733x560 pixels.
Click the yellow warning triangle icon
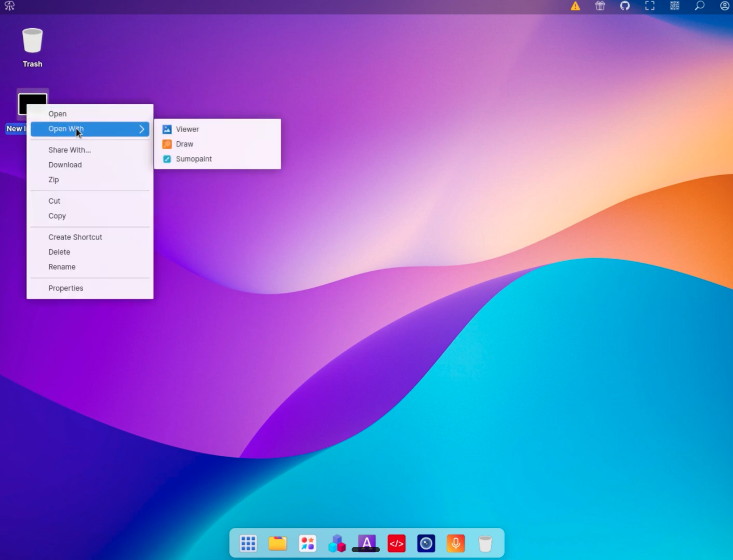coord(575,6)
